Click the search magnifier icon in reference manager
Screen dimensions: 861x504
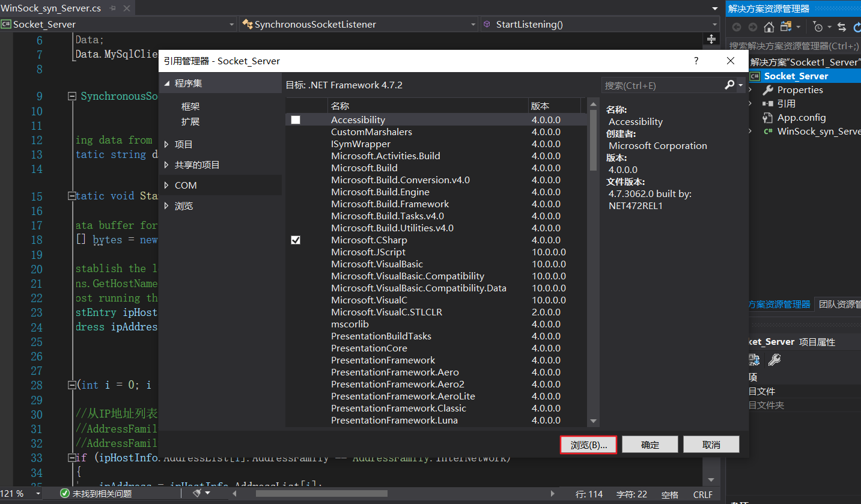pyautogui.click(x=729, y=85)
